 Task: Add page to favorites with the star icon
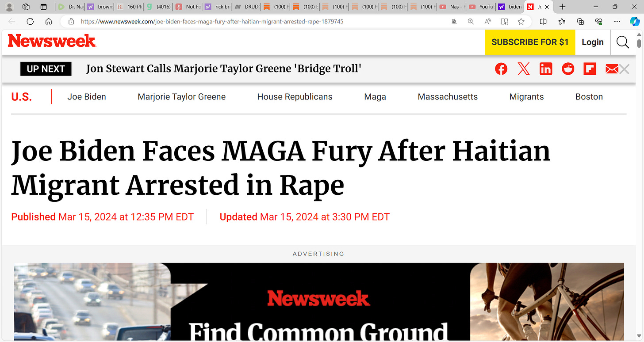pyautogui.click(x=521, y=21)
